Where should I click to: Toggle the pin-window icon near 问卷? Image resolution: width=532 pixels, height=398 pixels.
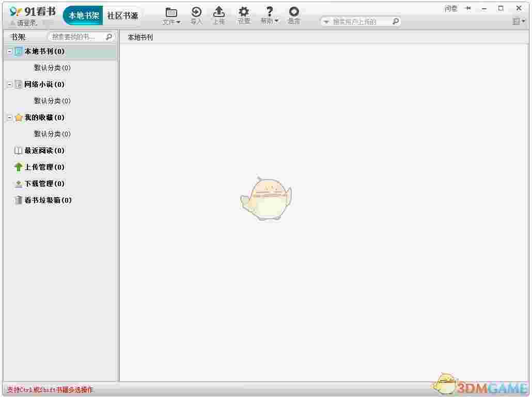pyautogui.click(x=467, y=8)
